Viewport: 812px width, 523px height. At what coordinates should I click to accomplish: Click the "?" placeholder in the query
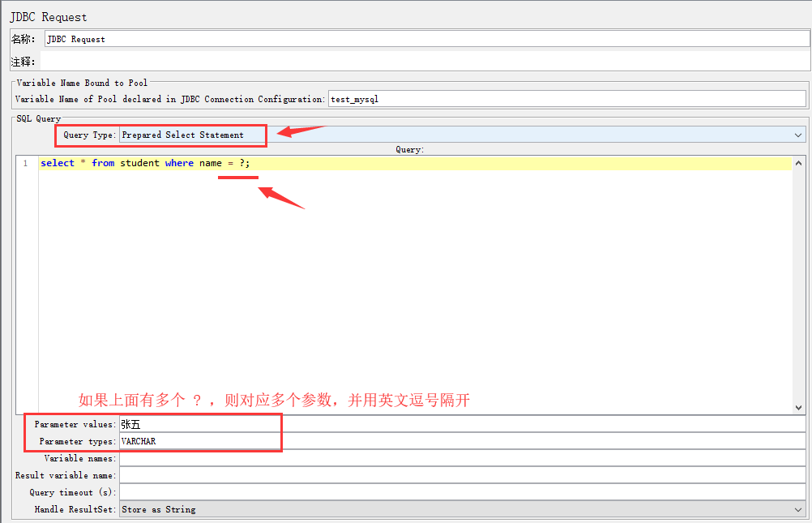(241, 163)
